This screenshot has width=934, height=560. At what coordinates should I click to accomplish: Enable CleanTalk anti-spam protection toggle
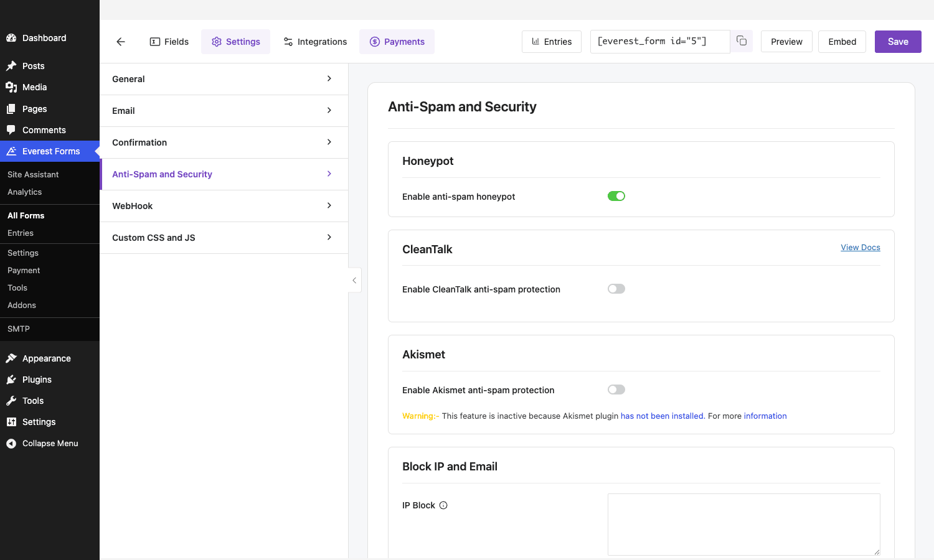(x=616, y=289)
